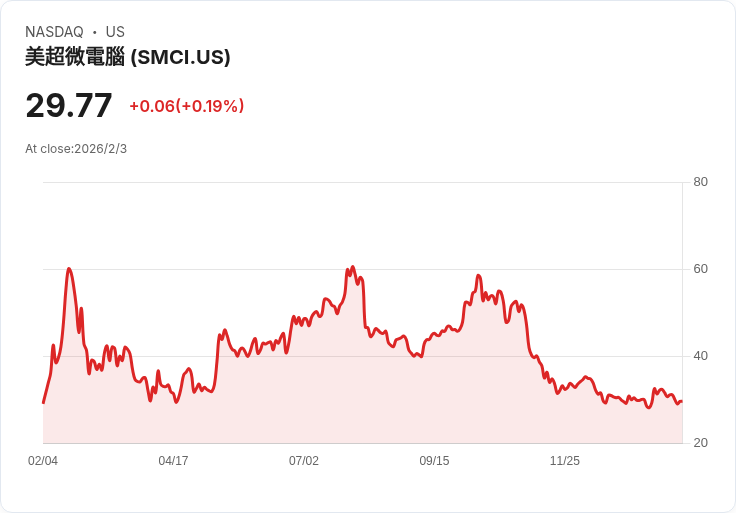Click the 60 y-axis label

[701, 269]
